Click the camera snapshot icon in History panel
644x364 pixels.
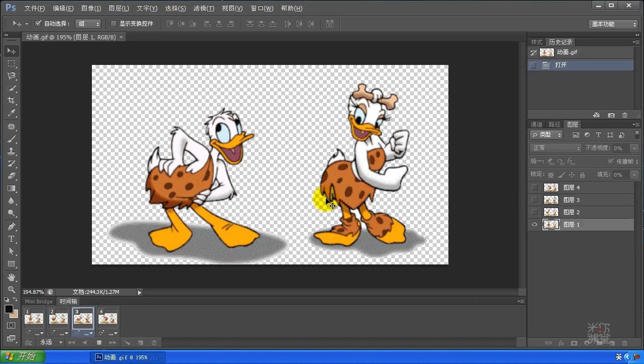tap(611, 115)
